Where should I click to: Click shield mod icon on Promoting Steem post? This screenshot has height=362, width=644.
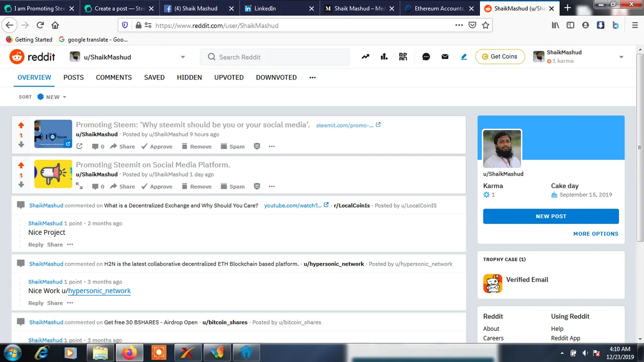coord(257,146)
